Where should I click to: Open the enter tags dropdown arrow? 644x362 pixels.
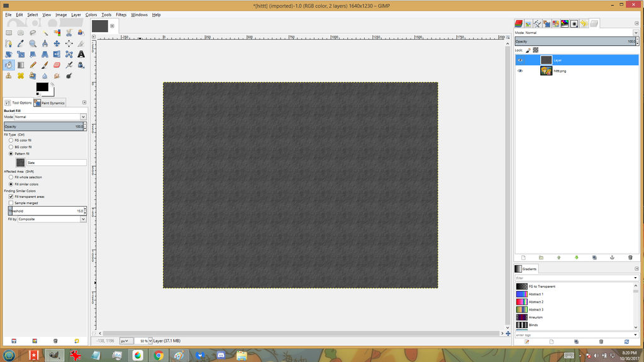tap(635, 335)
